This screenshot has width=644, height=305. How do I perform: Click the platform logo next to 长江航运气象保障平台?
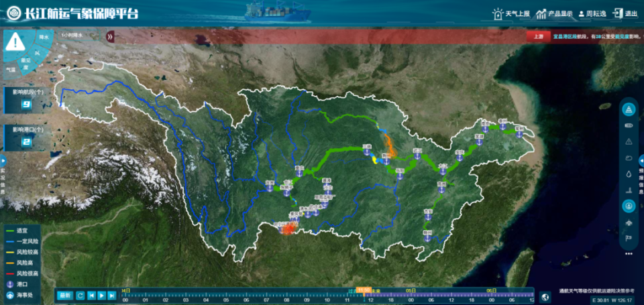[14, 13]
